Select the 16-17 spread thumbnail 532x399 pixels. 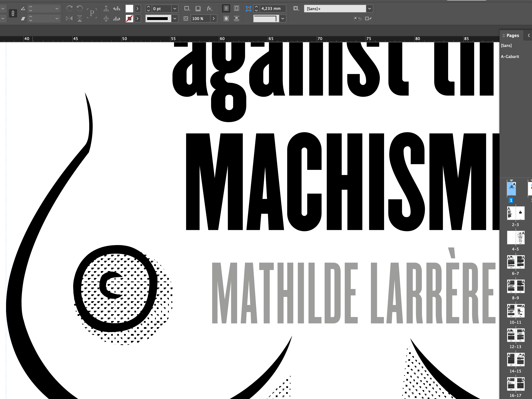(x=516, y=384)
